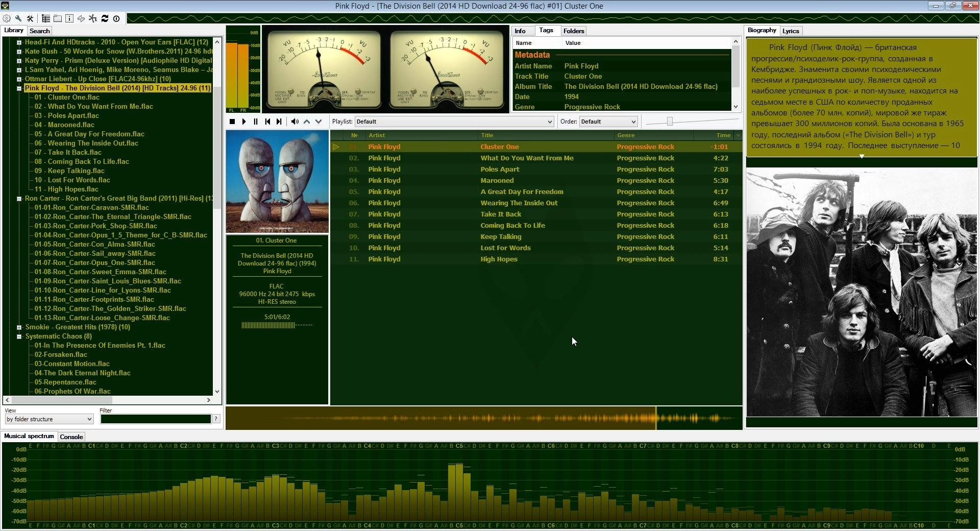The width and height of the screenshot is (980, 531).
Task: Click the library tree vertical scrollbar
Action: click(217, 148)
